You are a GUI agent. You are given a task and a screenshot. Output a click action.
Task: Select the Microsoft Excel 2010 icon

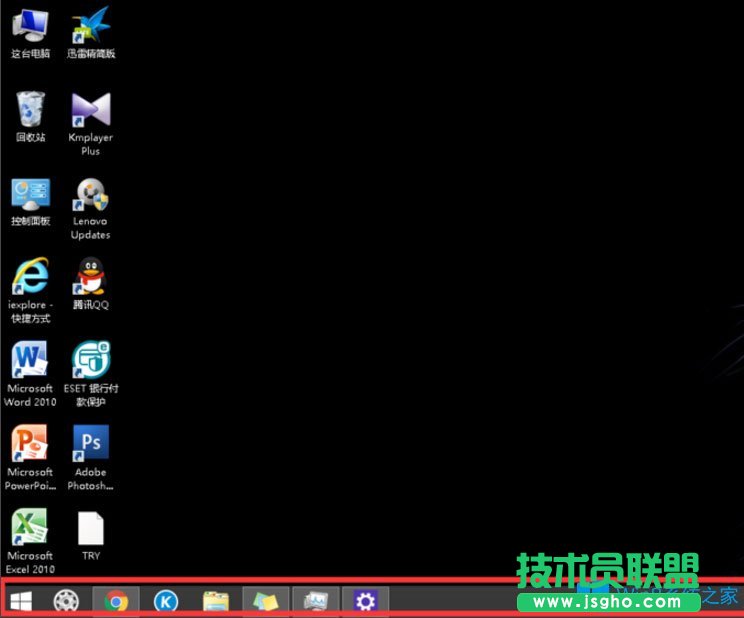pyautogui.click(x=29, y=527)
